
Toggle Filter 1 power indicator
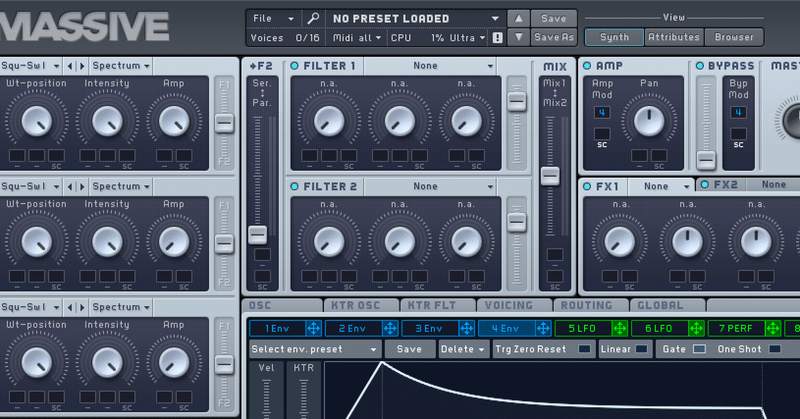click(294, 66)
